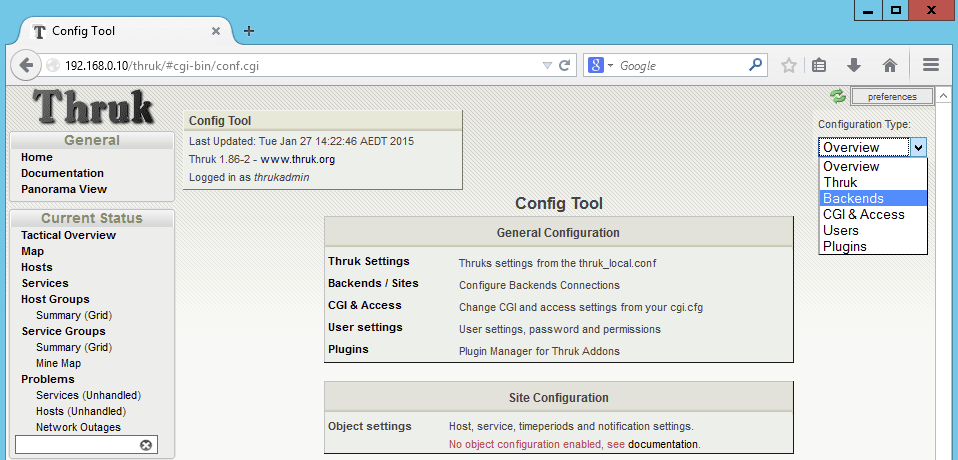Open Service Groups in the sidebar
The height and width of the screenshot is (460, 958).
point(63,331)
